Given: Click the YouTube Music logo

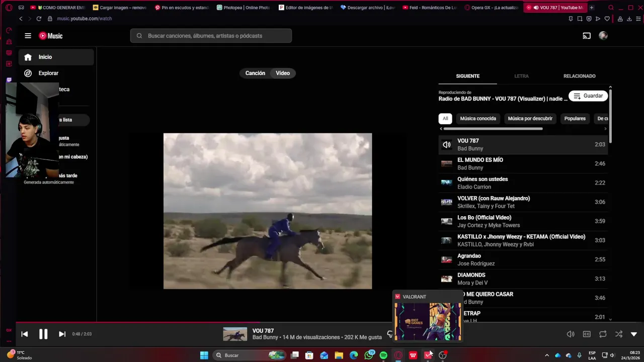Looking at the screenshot, I should point(51,36).
